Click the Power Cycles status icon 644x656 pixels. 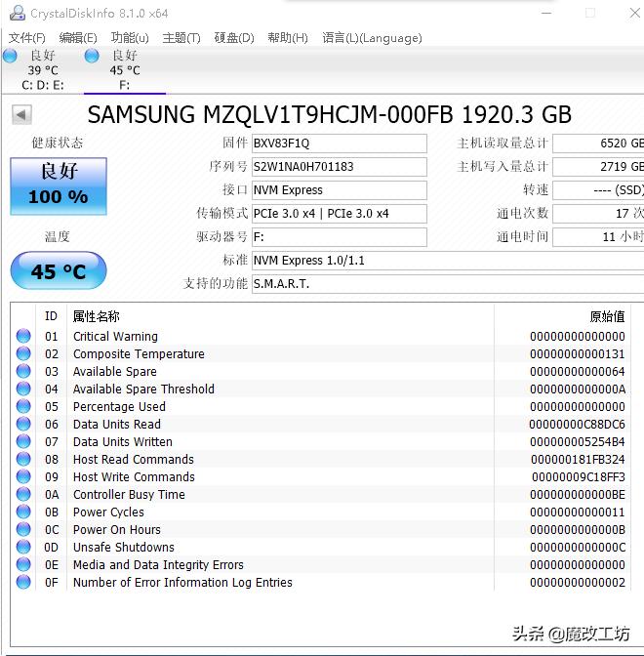tap(23, 512)
